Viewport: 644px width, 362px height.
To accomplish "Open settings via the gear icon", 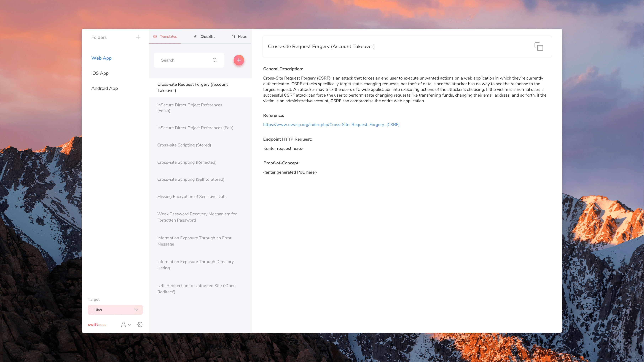I will [140, 324].
